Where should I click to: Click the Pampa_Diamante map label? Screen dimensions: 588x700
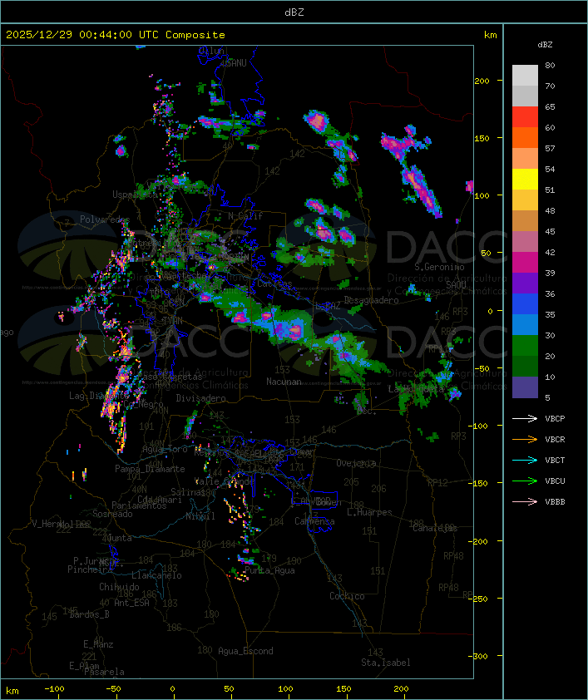[x=150, y=469]
